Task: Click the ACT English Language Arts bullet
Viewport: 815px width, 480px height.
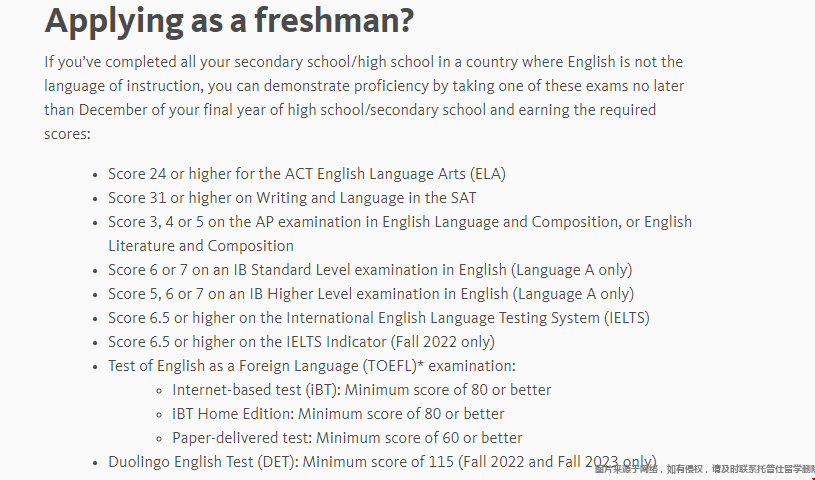Action: [307, 174]
